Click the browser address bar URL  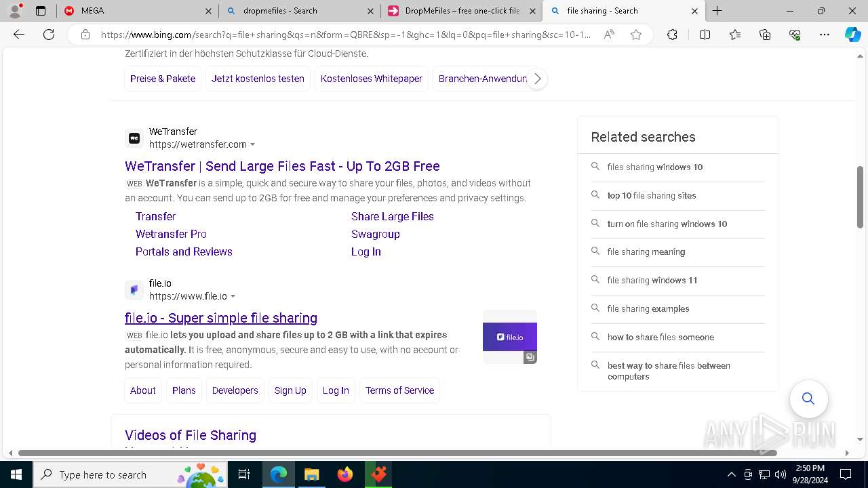pyautogui.click(x=346, y=35)
